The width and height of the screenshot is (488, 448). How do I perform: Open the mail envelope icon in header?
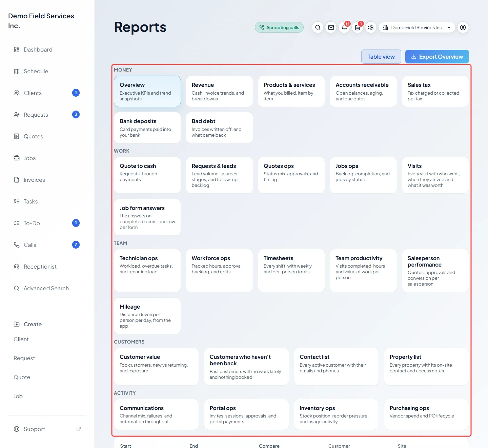click(x=331, y=27)
